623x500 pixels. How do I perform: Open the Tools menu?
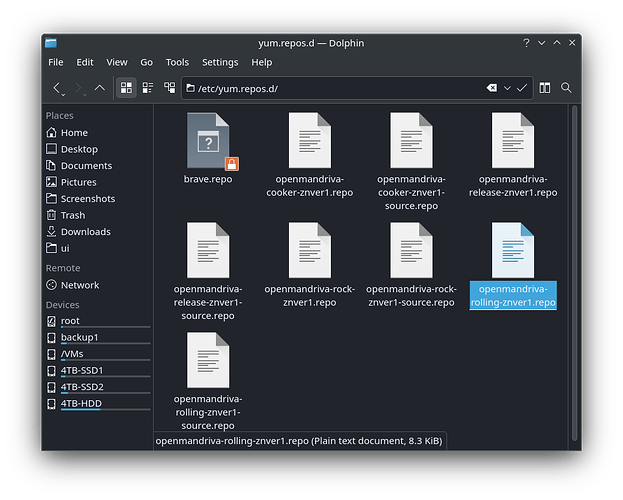pos(177,62)
